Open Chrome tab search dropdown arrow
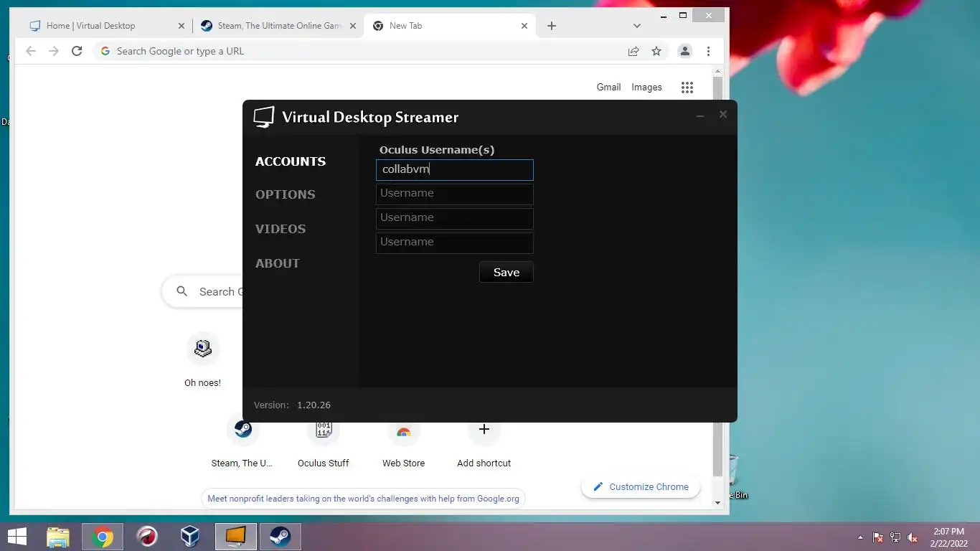 (637, 26)
